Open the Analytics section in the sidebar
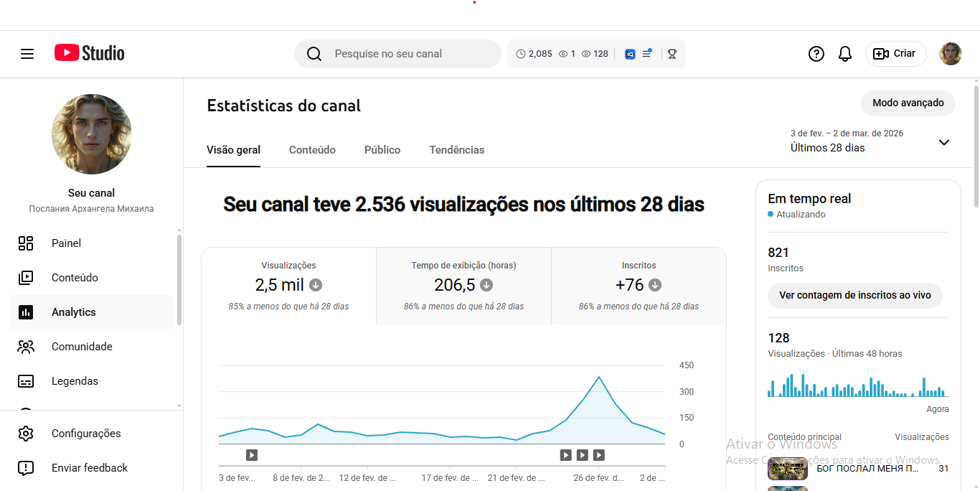This screenshot has width=980, height=491. click(x=73, y=312)
